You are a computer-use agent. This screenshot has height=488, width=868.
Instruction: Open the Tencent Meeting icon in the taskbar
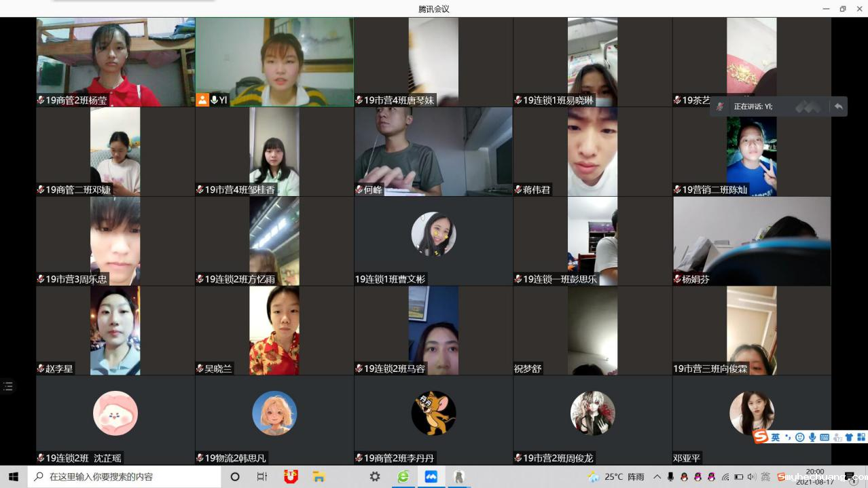pos(431,476)
